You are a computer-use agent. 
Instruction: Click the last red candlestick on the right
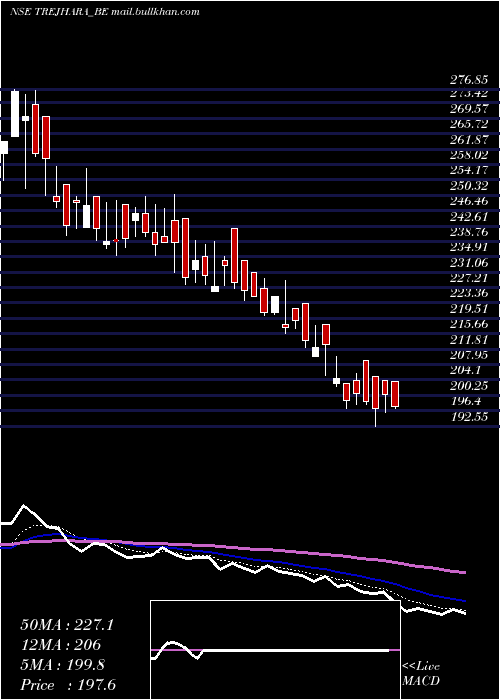pyautogui.click(x=395, y=394)
